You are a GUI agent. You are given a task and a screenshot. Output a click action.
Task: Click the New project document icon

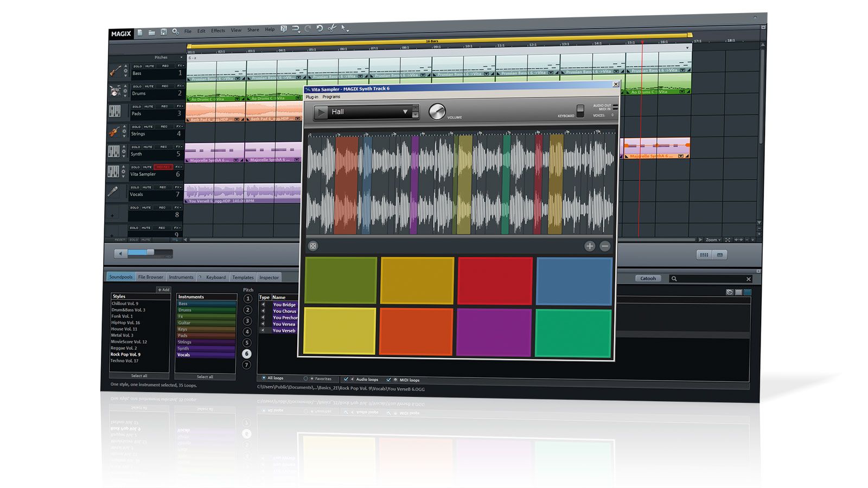point(139,33)
